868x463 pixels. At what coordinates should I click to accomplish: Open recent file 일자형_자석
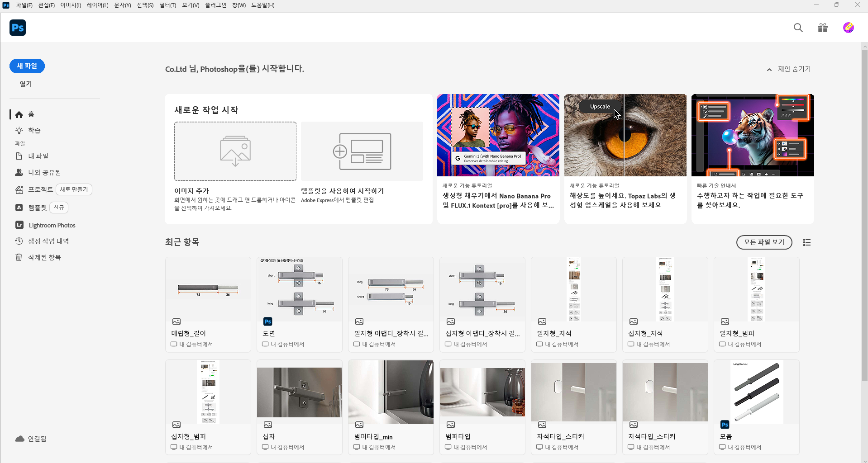574,304
